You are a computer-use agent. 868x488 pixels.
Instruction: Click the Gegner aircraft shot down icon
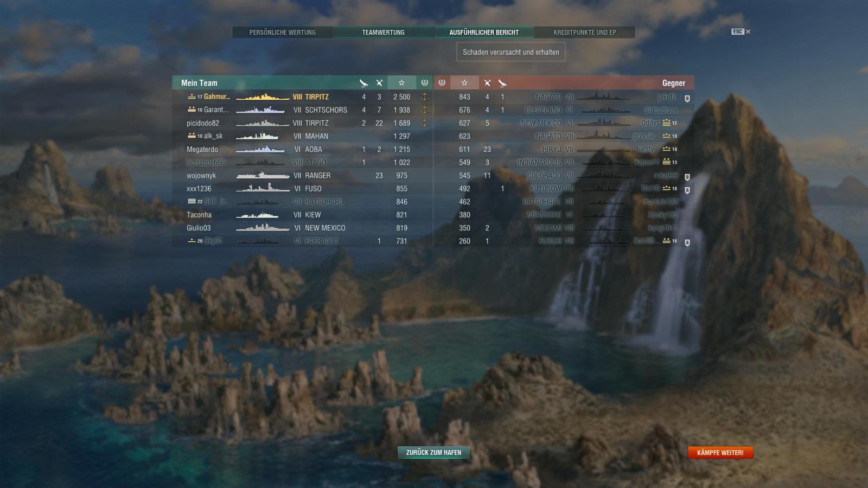502,83
